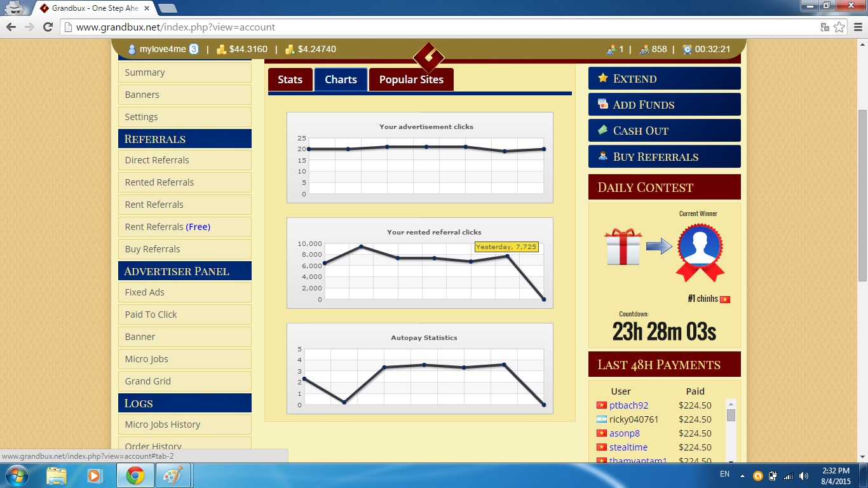868x488 pixels.
Task: Click the EN language indicator in the taskbar
Action: (x=724, y=474)
